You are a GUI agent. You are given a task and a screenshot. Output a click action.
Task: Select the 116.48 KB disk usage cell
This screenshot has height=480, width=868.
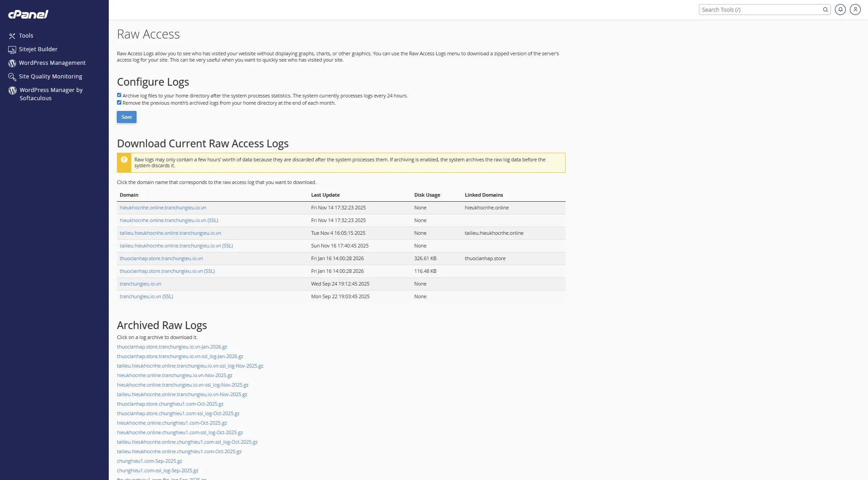[425, 271]
